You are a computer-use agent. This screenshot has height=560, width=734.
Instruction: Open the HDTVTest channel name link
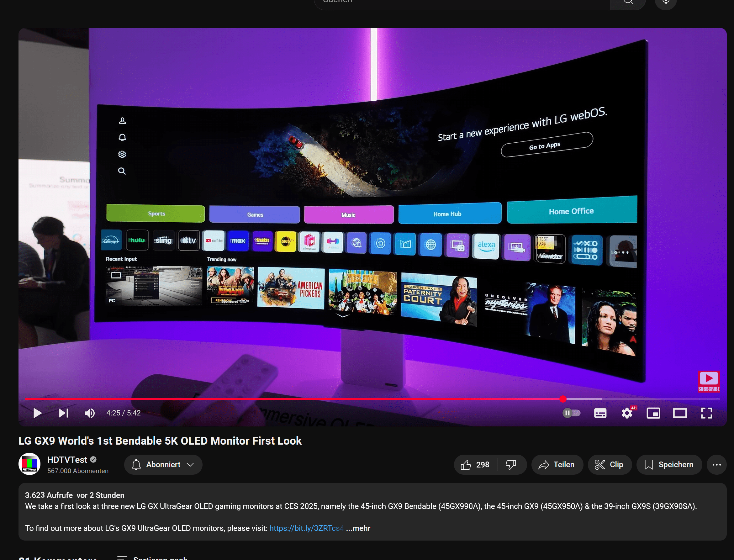(67, 460)
